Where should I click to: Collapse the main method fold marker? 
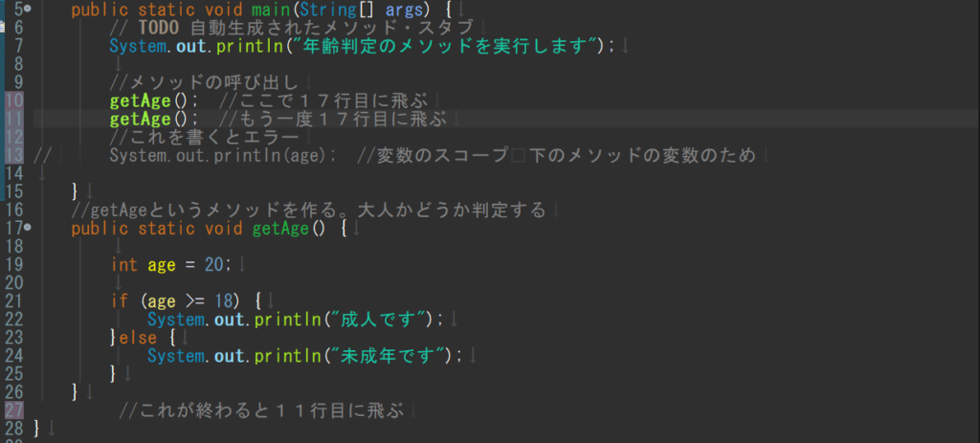28,10
